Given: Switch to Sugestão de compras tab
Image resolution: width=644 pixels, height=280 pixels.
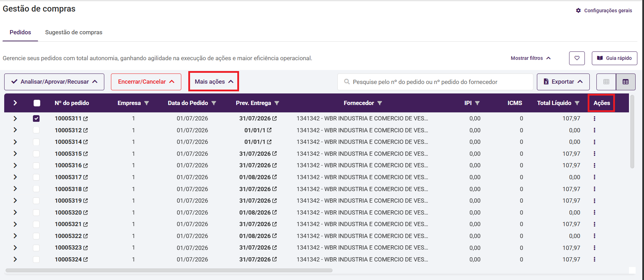Looking at the screenshot, I should 74,32.
